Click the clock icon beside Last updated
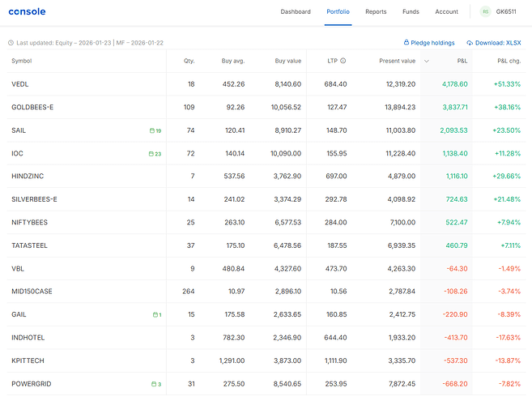 11,43
